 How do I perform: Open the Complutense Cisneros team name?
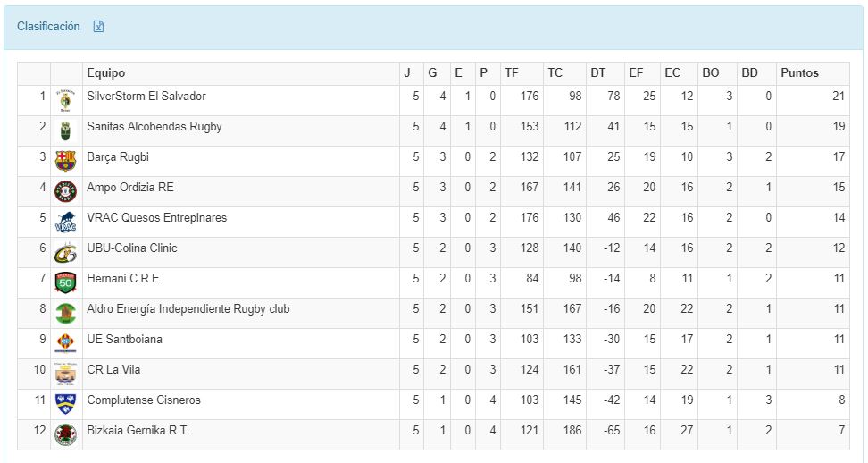(x=144, y=400)
